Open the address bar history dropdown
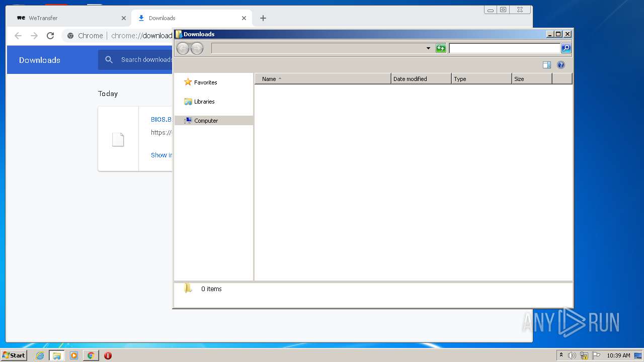This screenshot has height=362, width=644. click(x=428, y=48)
